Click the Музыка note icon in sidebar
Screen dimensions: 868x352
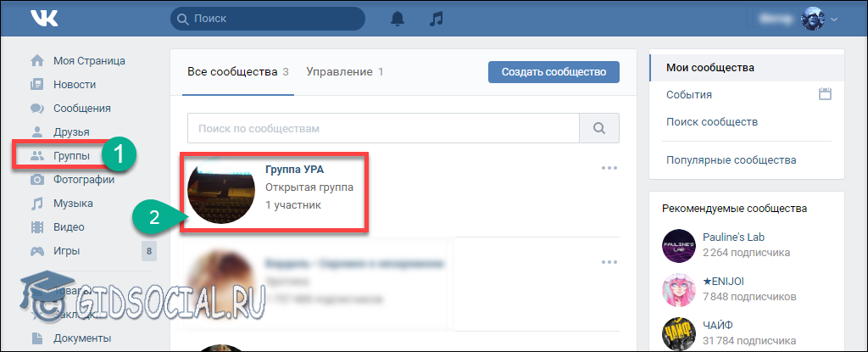tap(37, 204)
